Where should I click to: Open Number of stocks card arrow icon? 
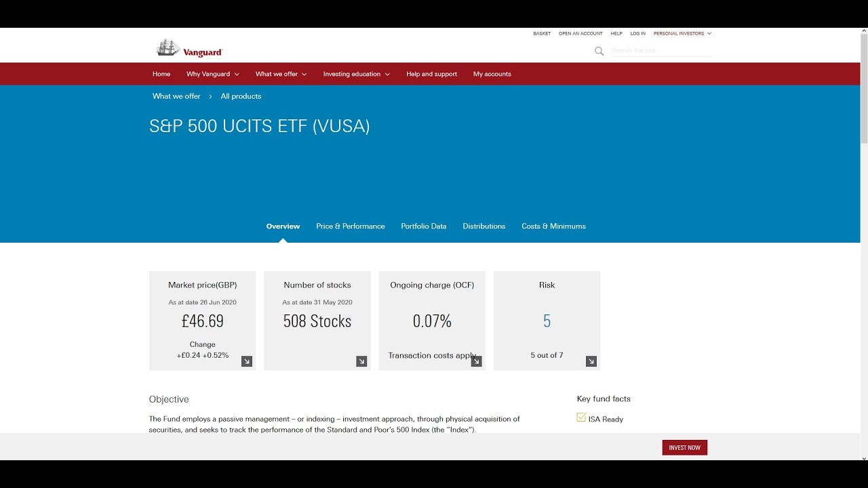(361, 361)
